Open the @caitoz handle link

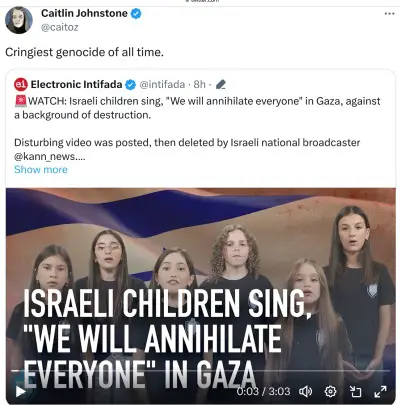click(60, 27)
